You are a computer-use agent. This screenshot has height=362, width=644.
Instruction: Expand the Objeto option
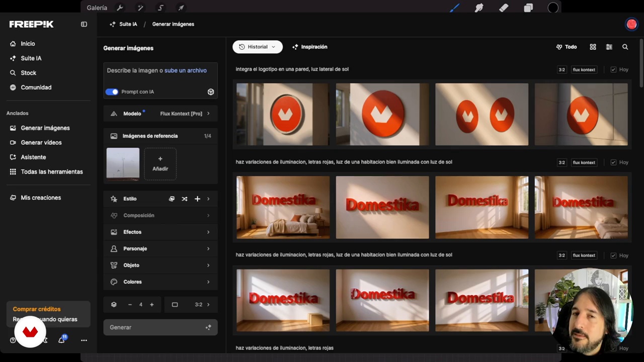(160, 265)
